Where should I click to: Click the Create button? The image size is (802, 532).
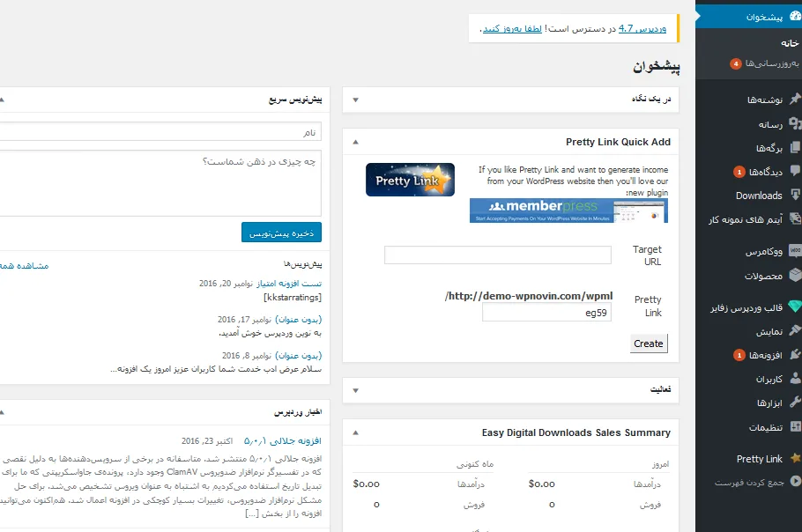(x=649, y=344)
